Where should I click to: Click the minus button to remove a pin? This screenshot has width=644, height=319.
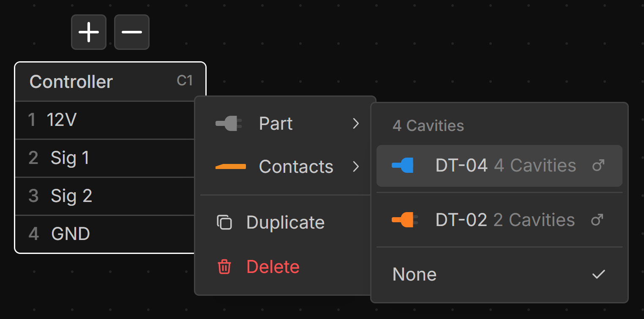[132, 32]
